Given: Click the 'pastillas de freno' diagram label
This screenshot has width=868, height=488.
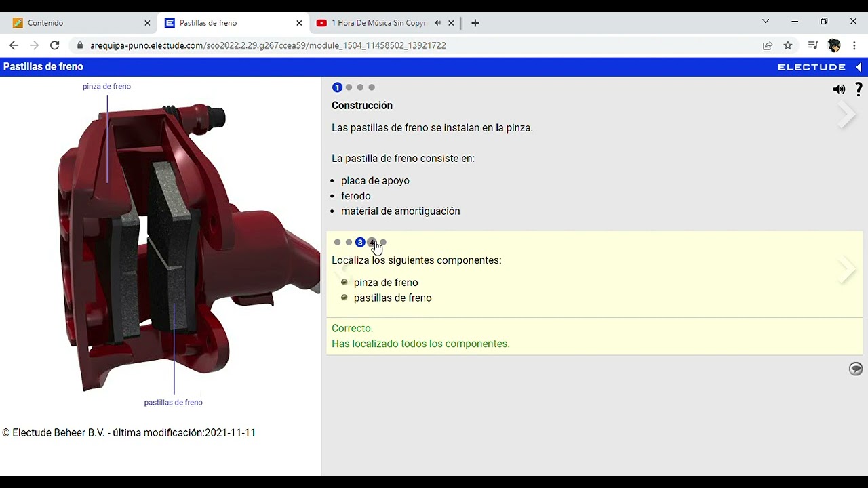Looking at the screenshot, I should coord(173,403).
